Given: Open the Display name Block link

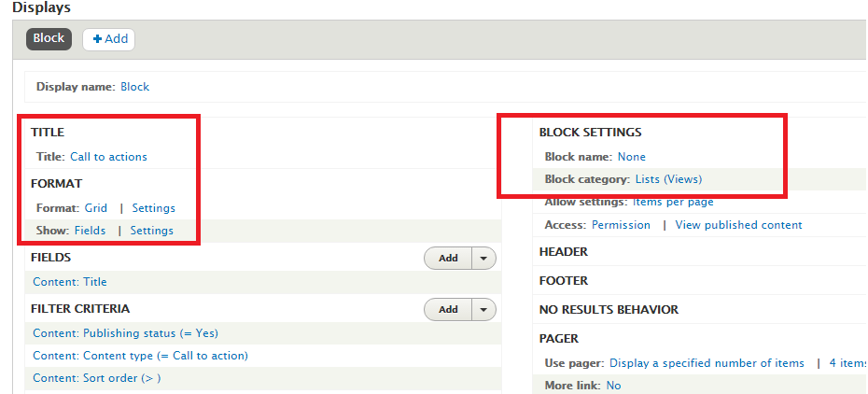Looking at the screenshot, I should pos(134,87).
